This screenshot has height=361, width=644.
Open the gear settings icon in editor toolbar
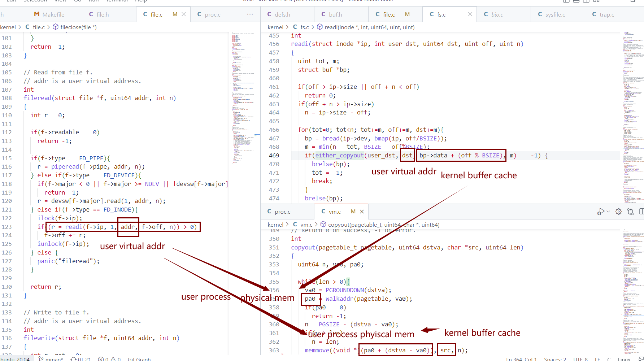618,212
